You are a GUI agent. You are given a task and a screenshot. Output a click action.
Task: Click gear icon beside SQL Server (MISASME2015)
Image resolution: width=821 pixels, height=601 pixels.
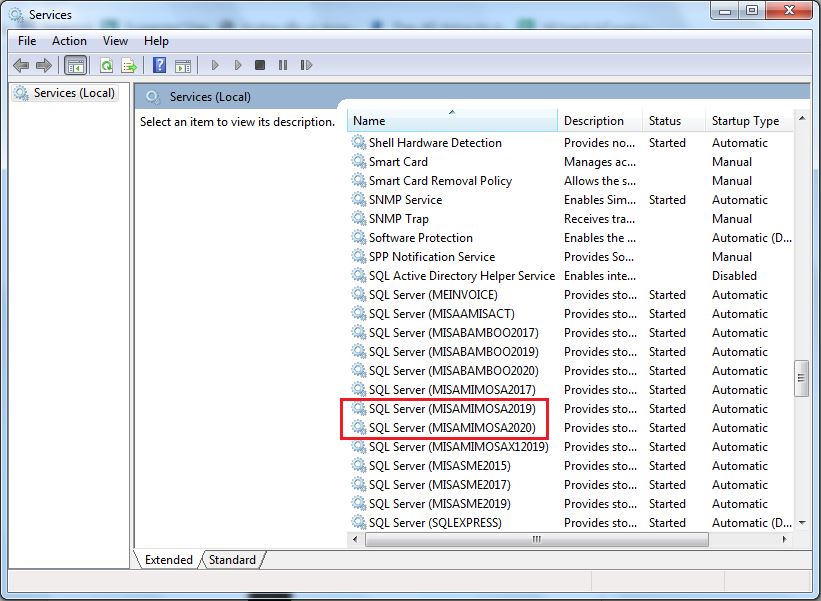(x=359, y=465)
